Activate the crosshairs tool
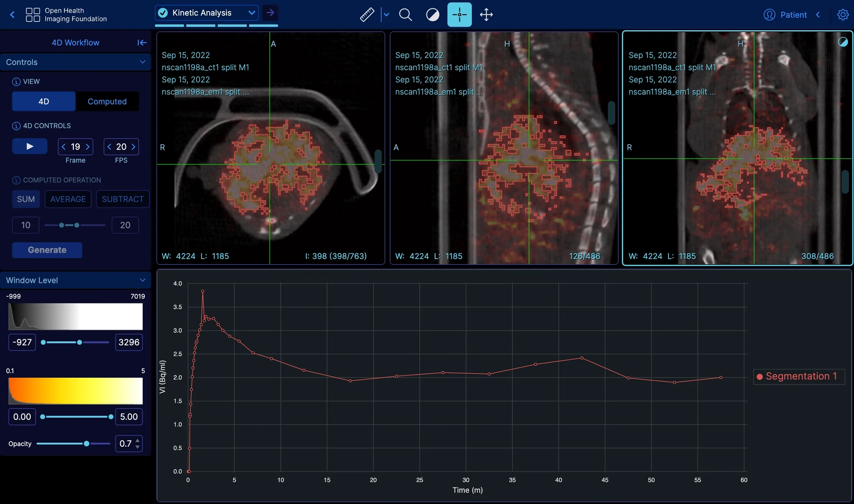The height and width of the screenshot is (504, 854). pos(459,15)
